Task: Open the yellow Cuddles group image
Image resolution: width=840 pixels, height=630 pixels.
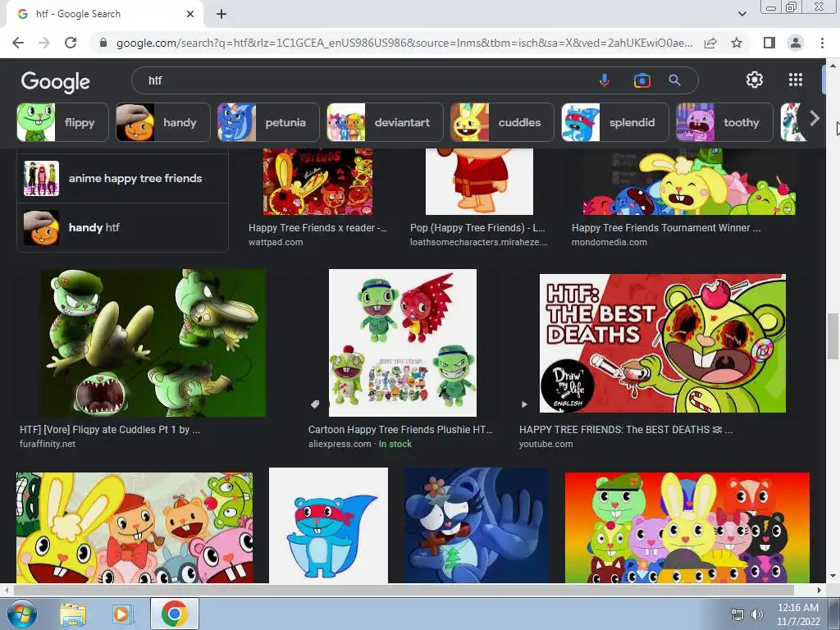Action: (x=135, y=527)
